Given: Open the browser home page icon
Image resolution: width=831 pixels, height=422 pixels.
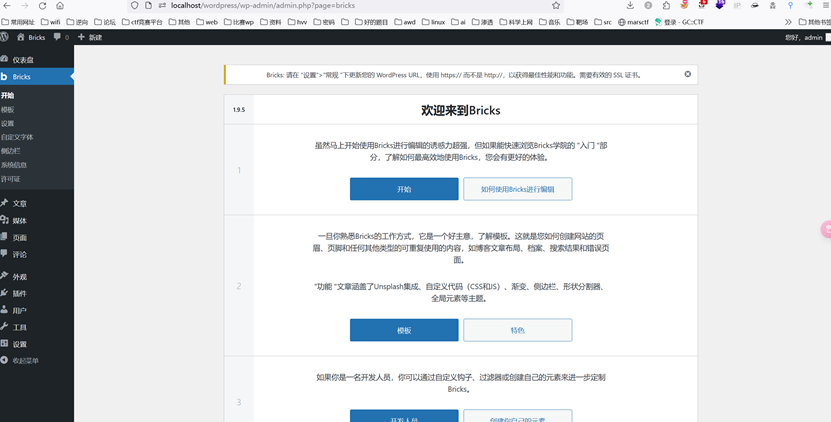Looking at the screenshot, I should pos(60,5).
